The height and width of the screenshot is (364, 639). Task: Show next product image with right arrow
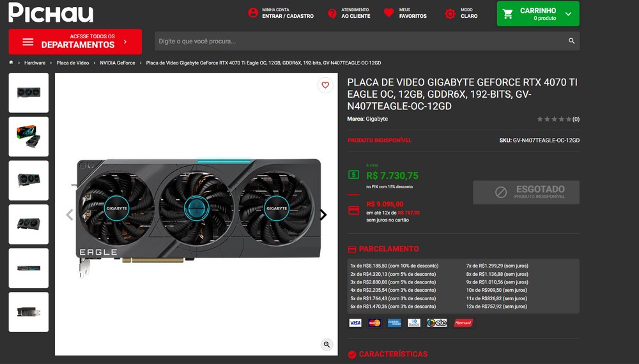pyautogui.click(x=323, y=215)
